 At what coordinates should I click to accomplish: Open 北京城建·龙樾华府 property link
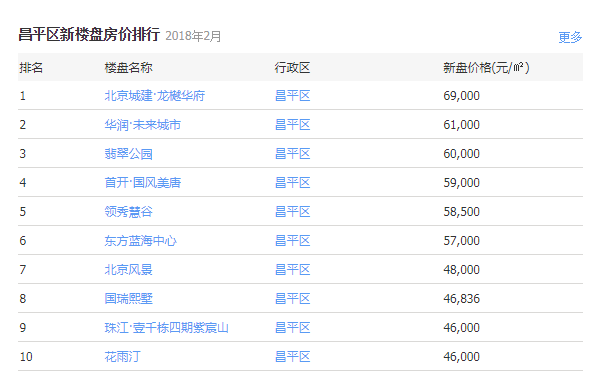click(155, 95)
